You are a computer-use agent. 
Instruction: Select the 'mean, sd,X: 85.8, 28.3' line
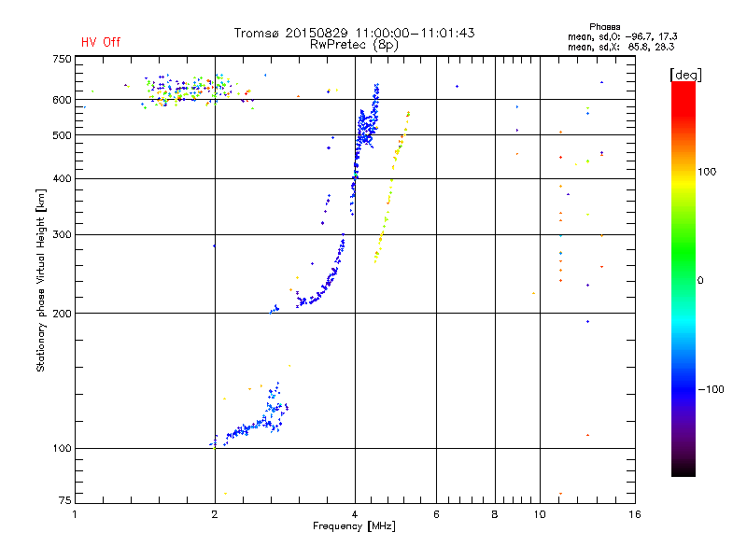(x=621, y=47)
